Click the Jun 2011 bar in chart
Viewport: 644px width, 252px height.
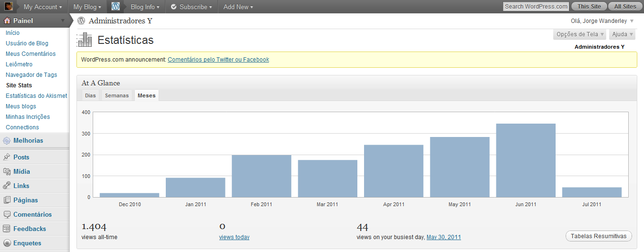coord(526,160)
